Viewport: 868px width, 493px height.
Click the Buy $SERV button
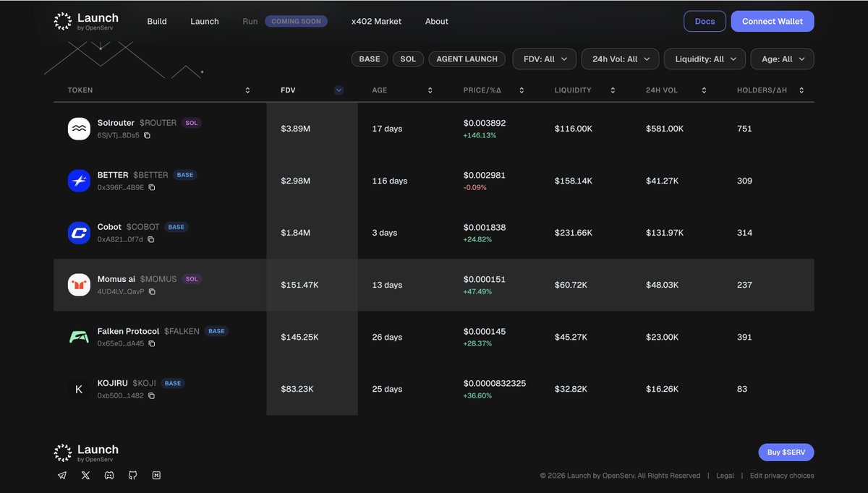click(786, 453)
